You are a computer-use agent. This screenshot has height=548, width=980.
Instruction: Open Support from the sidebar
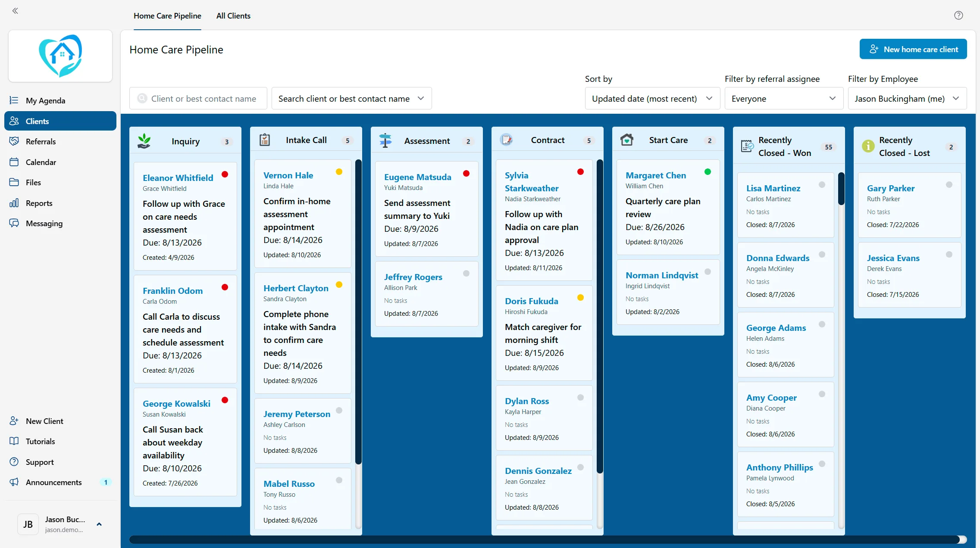[x=60, y=462]
